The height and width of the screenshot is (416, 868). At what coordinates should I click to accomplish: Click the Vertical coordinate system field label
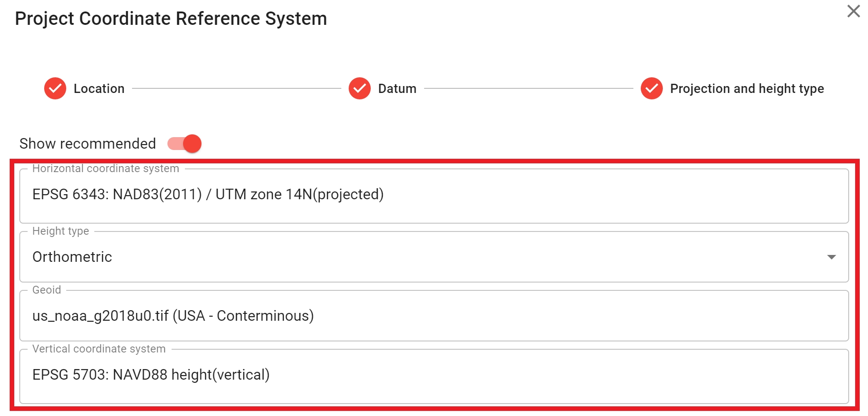point(99,349)
